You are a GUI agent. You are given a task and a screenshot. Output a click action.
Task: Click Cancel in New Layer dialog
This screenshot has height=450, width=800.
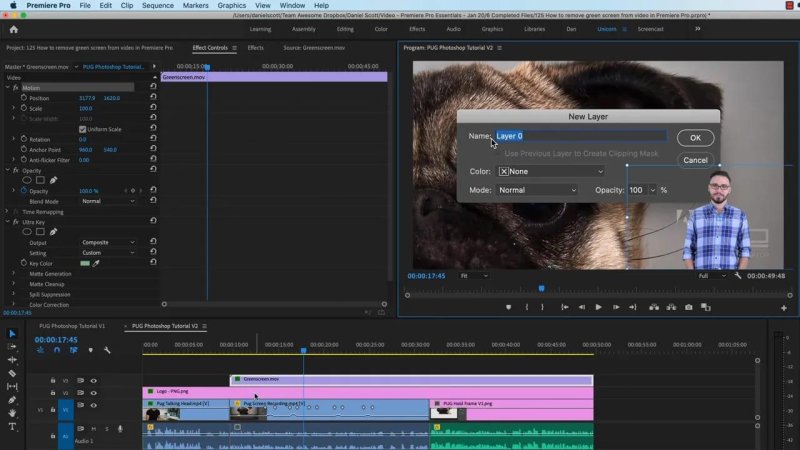(x=695, y=160)
